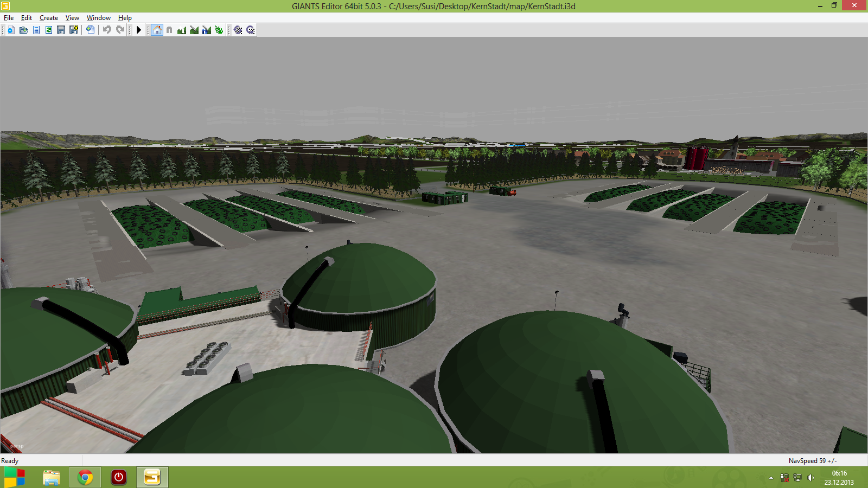Launch Google Chrome from the taskbar
This screenshot has height=488, width=868.
click(85, 477)
